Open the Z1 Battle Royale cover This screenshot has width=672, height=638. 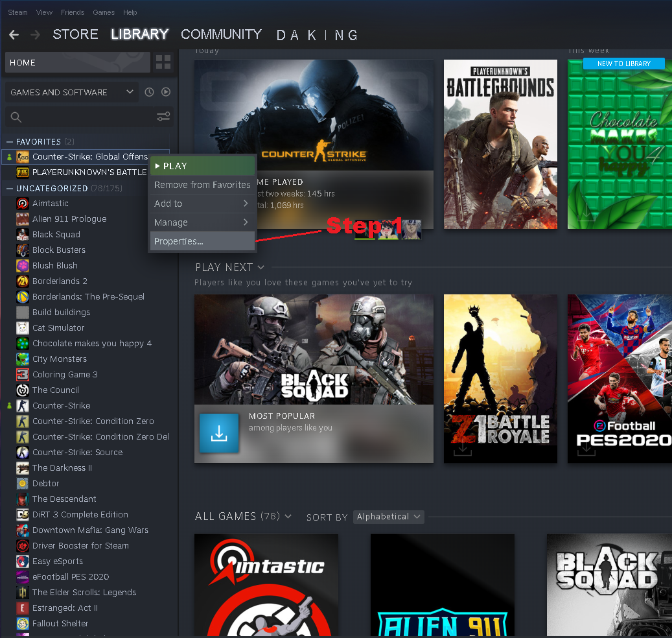pyautogui.click(x=500, y=379)
